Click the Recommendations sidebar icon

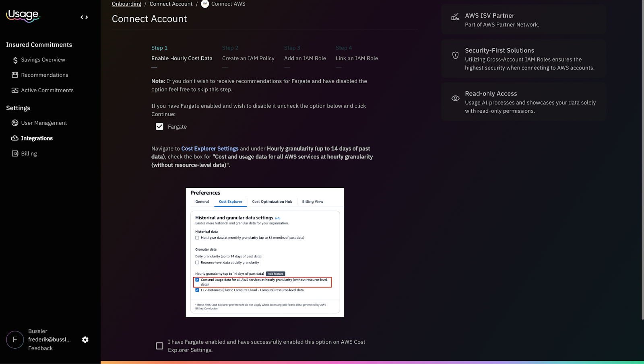pyautogui.click(x=15, y=75)
